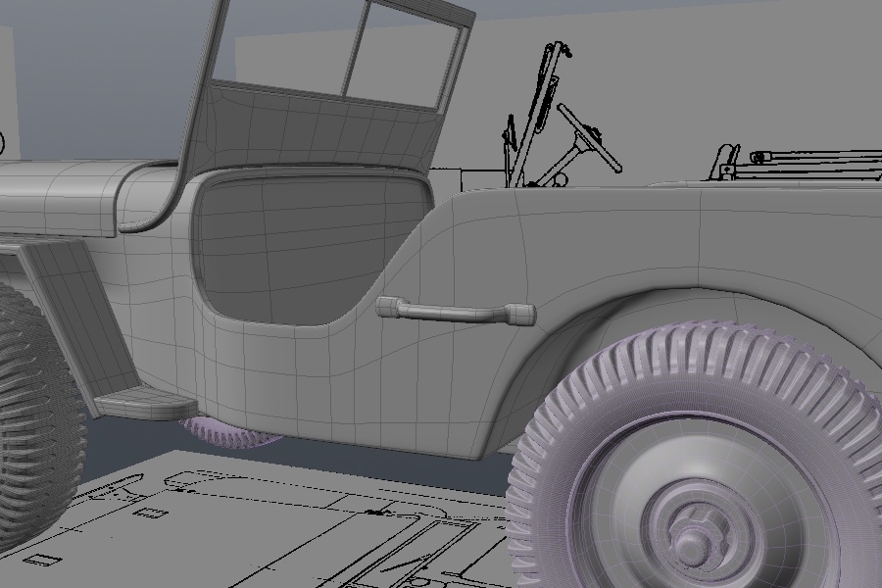The width and height of the screenshot is (882, 588).
Task: Select the grab handle on the jeep body
Action: tap(456, 313)
